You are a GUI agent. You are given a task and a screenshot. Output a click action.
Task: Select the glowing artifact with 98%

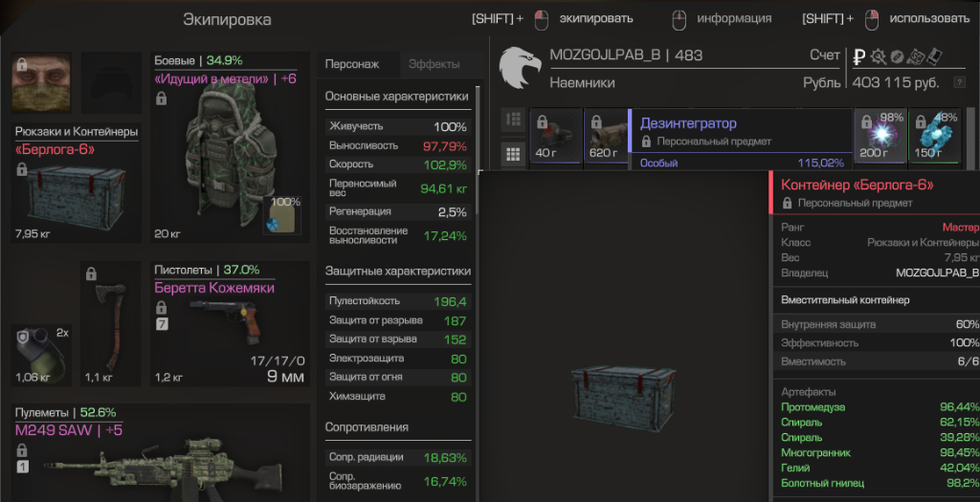point(880,138)
